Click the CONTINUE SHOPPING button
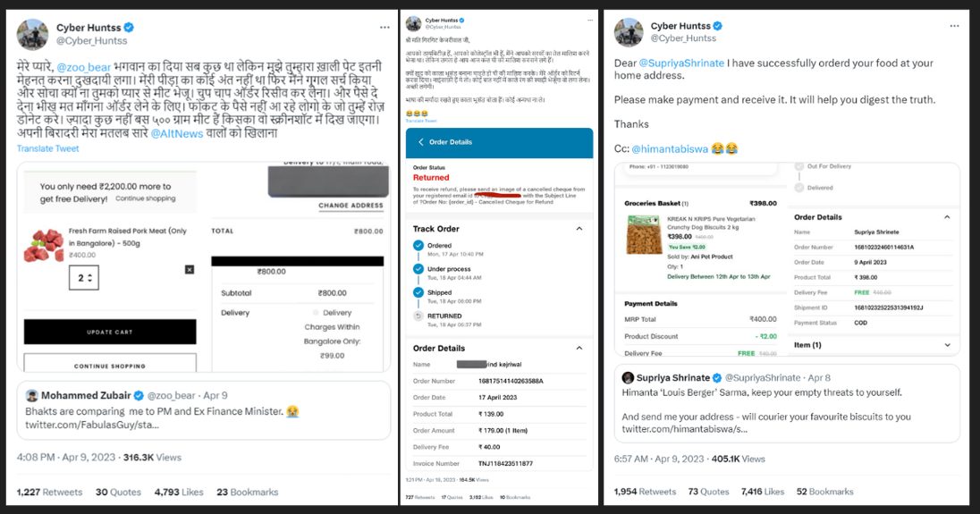The width and height of the screenshot is (980, 514). tap(110, 364)
